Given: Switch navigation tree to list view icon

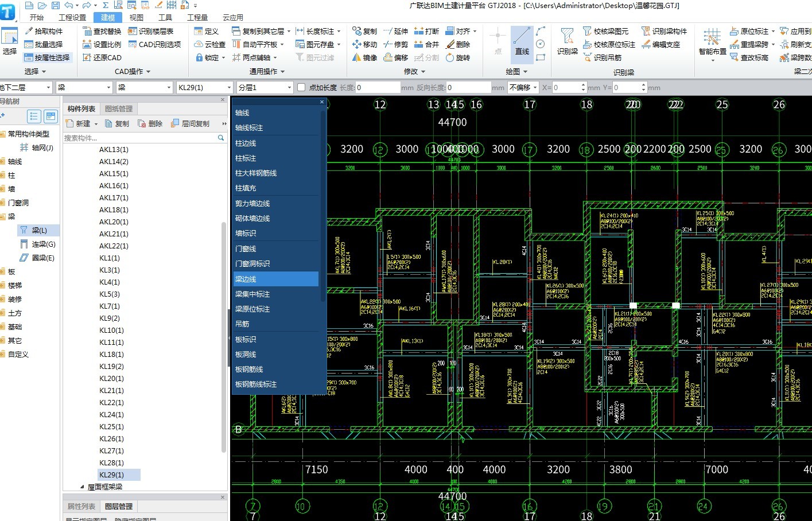Looking at the screenshot, I should (34, 116).
